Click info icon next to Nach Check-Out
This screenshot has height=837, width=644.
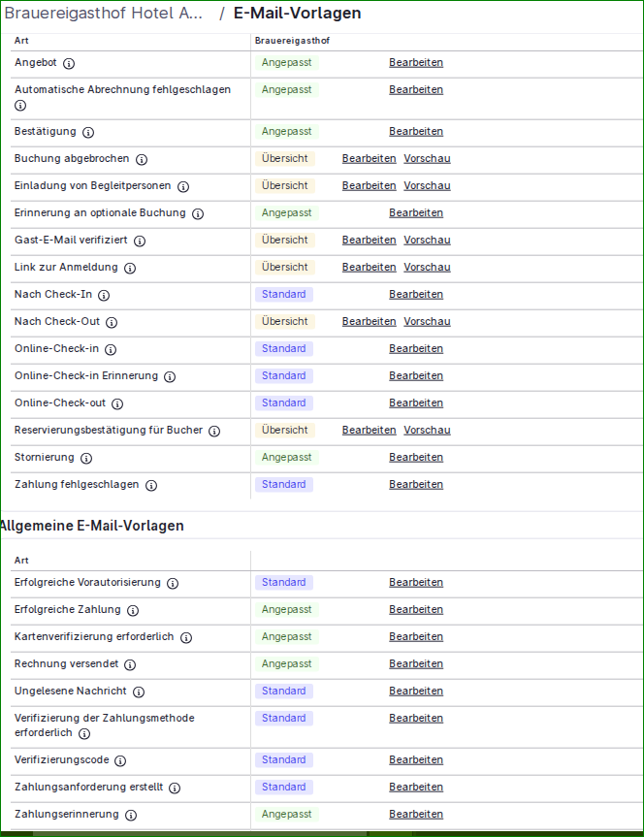112,322
